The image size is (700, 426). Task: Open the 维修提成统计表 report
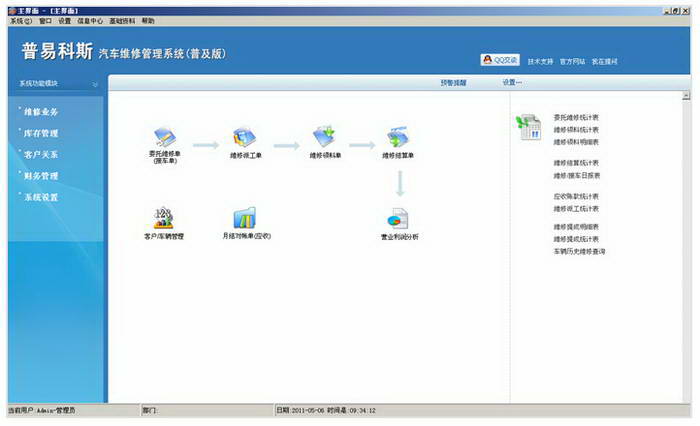(x=576, y=239)
